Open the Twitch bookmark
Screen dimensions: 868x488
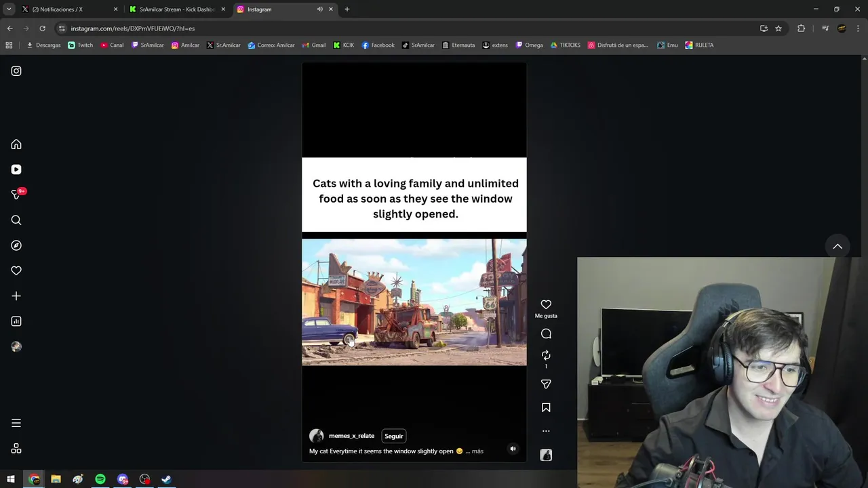point(81,45)
